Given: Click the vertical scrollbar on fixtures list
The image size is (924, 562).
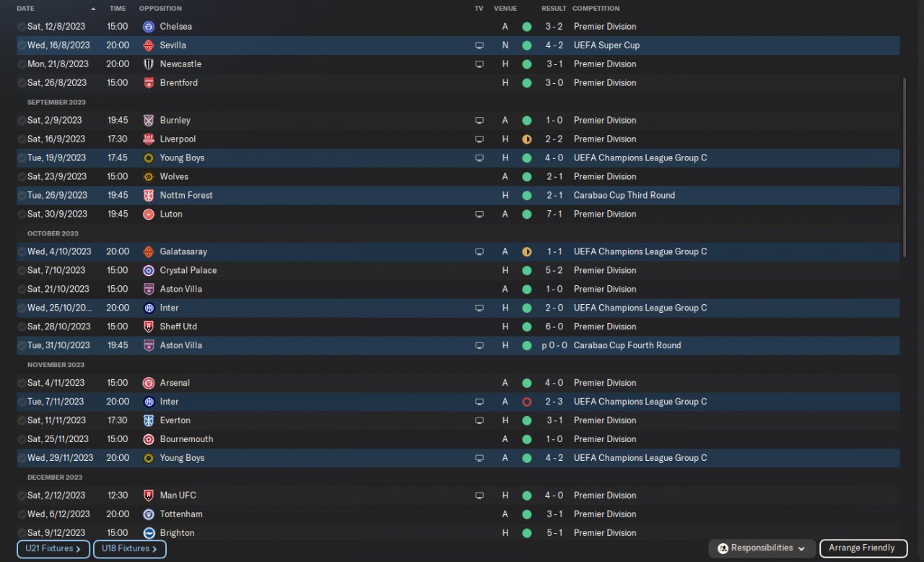Looking at the screenshot, I should (x=903, y=168).
